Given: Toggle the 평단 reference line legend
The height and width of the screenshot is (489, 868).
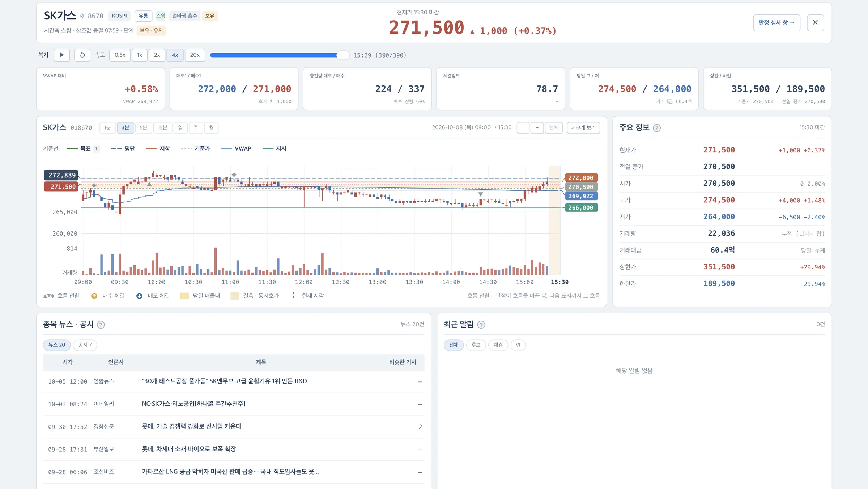Looking at the screenshot, I should tap(123, 148).
